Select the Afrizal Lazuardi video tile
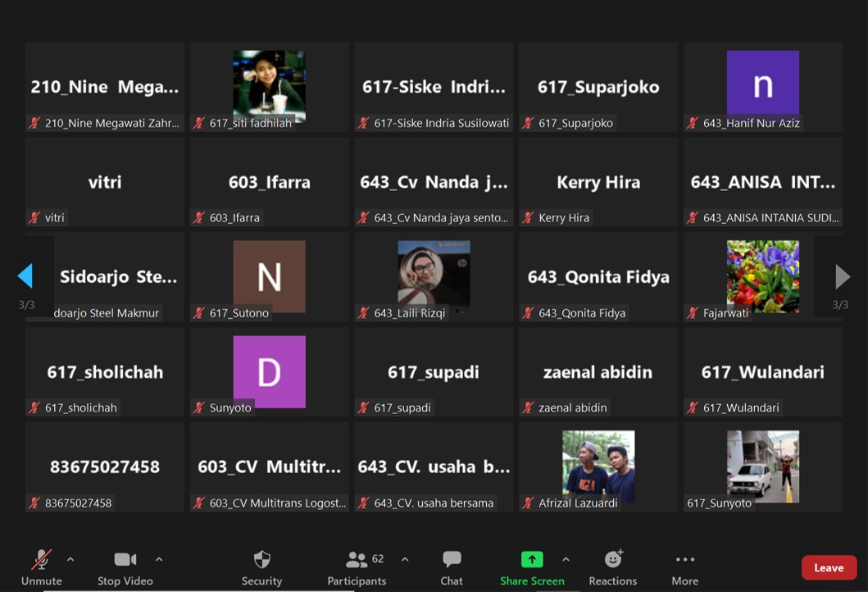 [598, 466]
